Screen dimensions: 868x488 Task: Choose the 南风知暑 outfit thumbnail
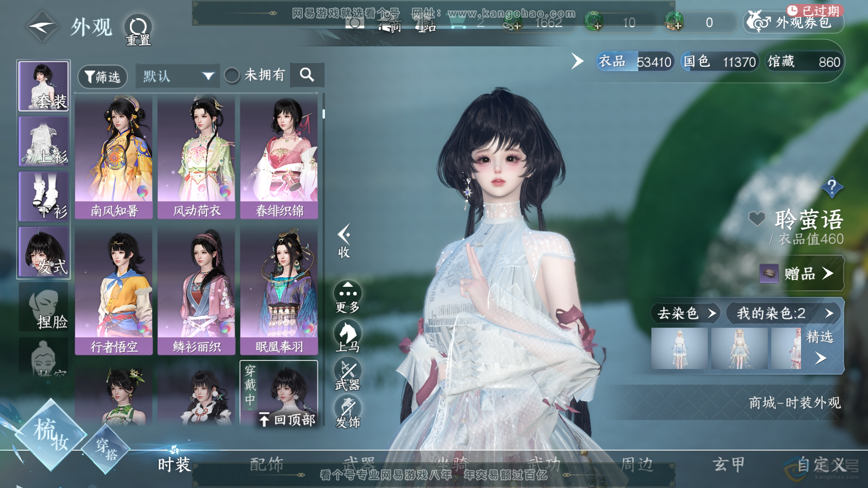[114, 157]
